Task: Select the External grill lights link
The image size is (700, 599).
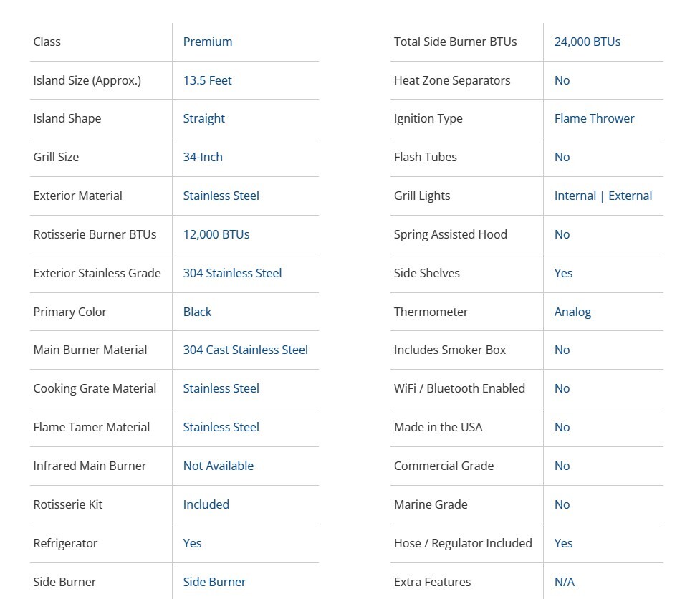Action: coord(630,196)
